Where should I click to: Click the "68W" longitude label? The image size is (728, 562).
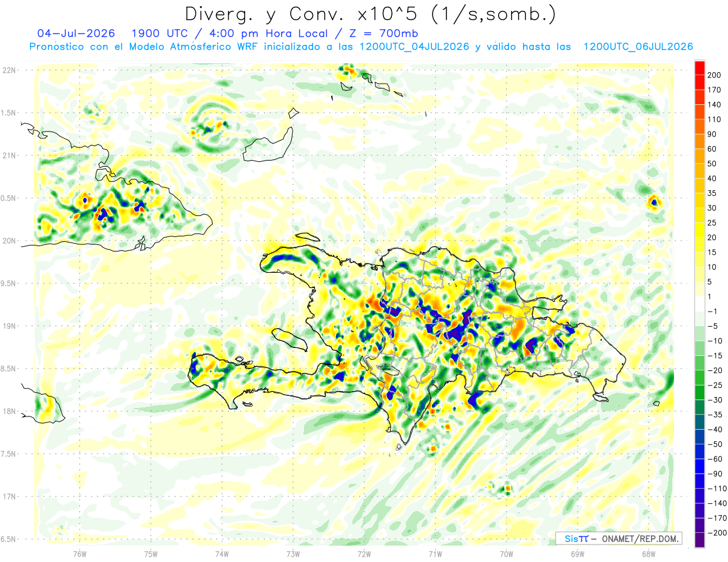649,554
